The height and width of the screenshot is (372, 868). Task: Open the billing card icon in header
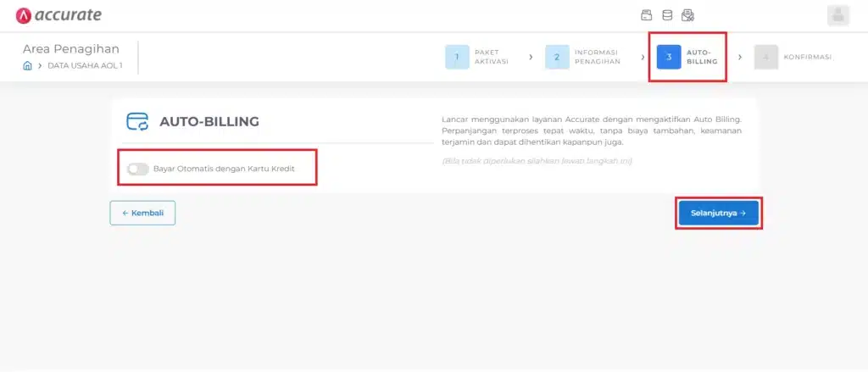pos(646,15)
